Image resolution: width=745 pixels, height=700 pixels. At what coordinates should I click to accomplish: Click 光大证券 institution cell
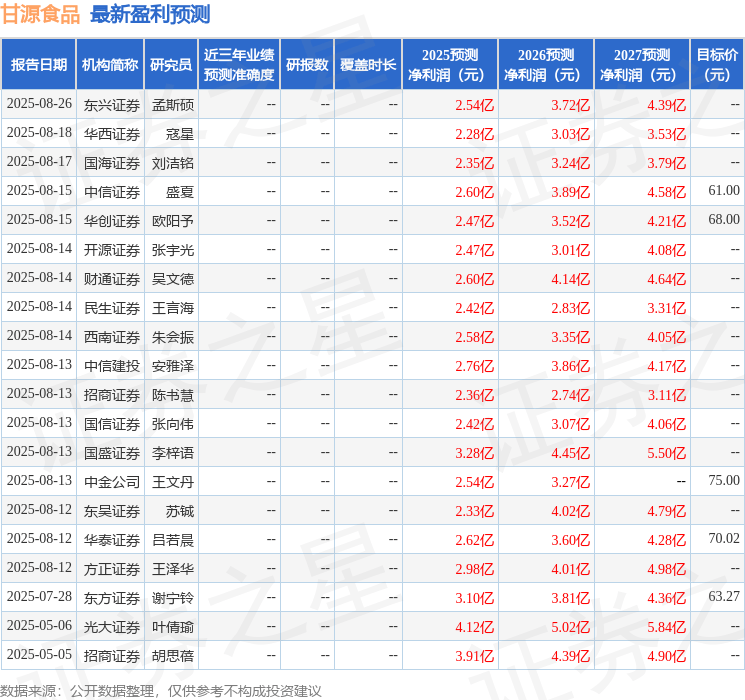[x=112, y=627]
